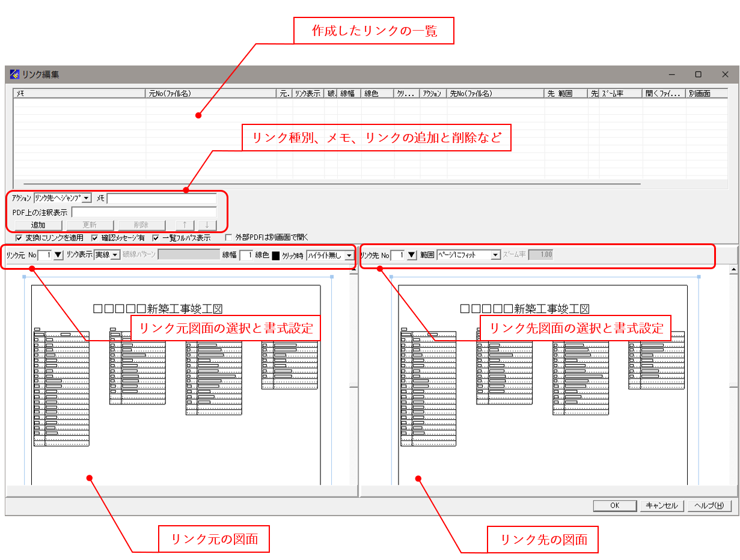Move selected link up with the ↑ arrow
The width and height of the screenshot is (740, 560).
point(185,224)
